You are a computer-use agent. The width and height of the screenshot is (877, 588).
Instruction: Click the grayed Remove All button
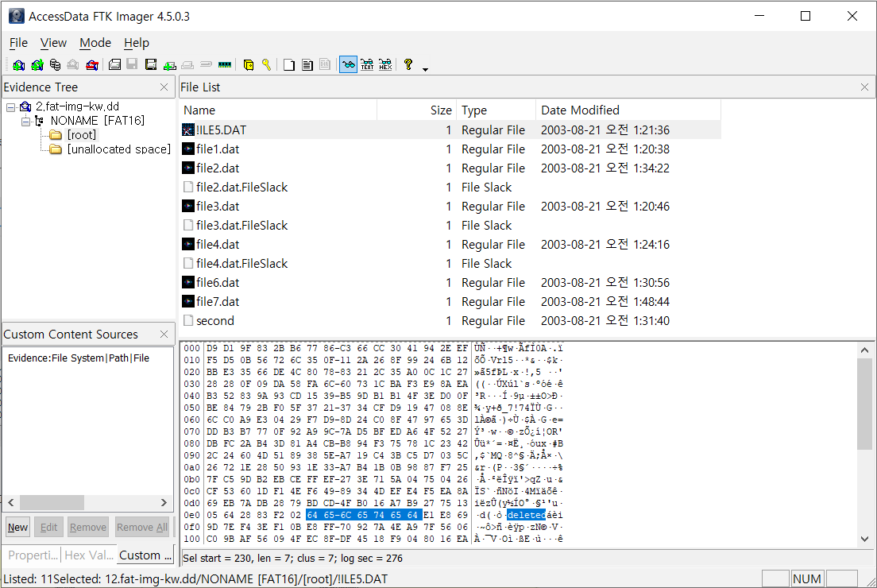[142, 527]
